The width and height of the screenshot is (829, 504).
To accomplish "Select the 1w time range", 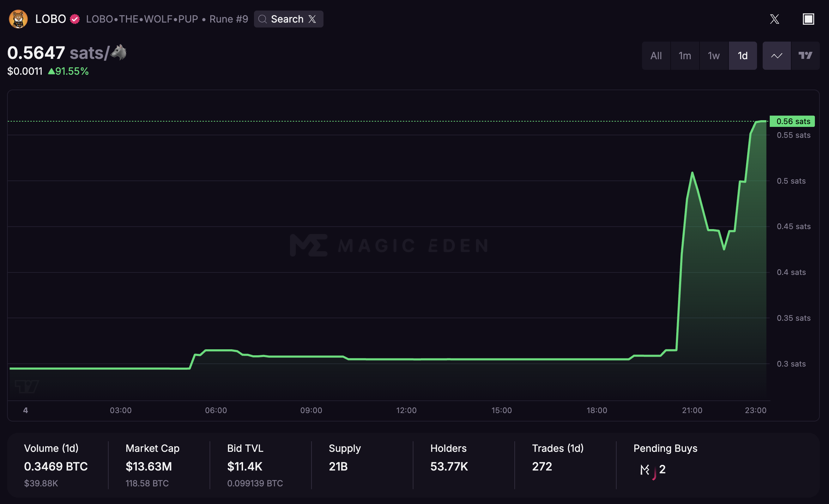I will tap(714, 56).
